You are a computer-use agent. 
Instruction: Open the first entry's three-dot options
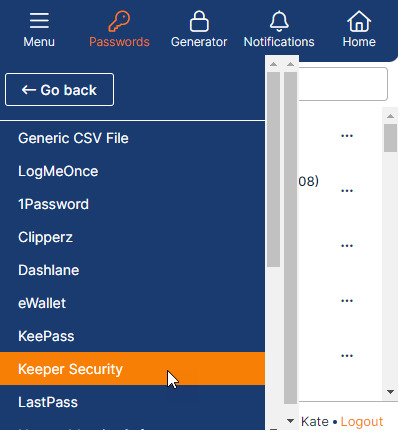347,136
